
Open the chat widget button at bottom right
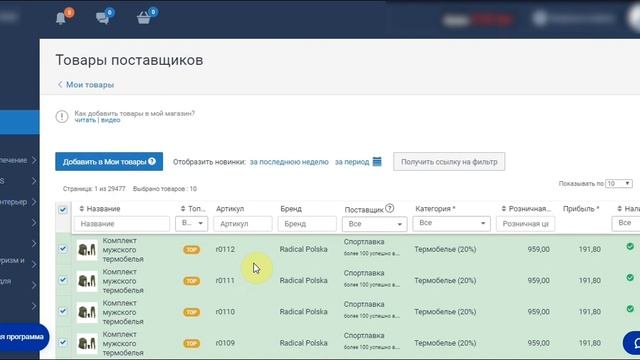tap(632, 343)
